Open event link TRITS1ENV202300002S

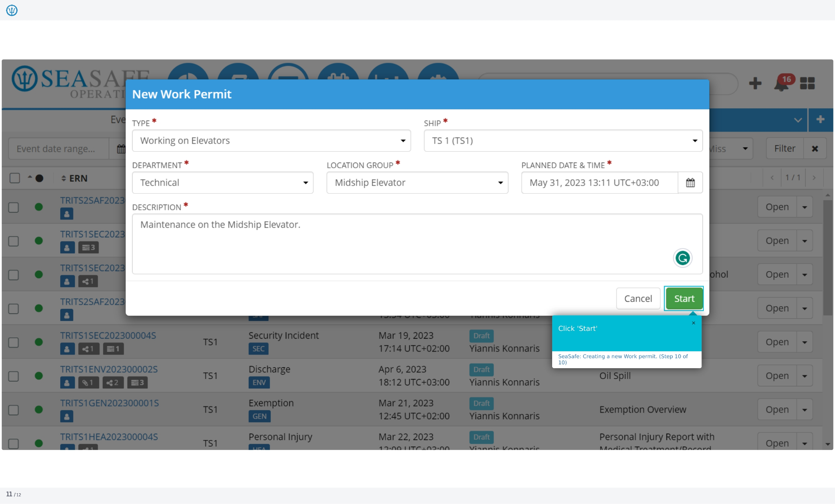[x=109, y=369]
